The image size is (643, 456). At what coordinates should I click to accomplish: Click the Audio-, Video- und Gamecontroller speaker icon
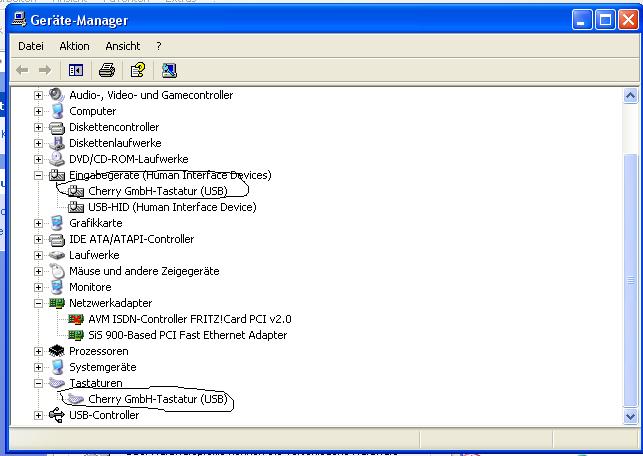click(57, 95)
